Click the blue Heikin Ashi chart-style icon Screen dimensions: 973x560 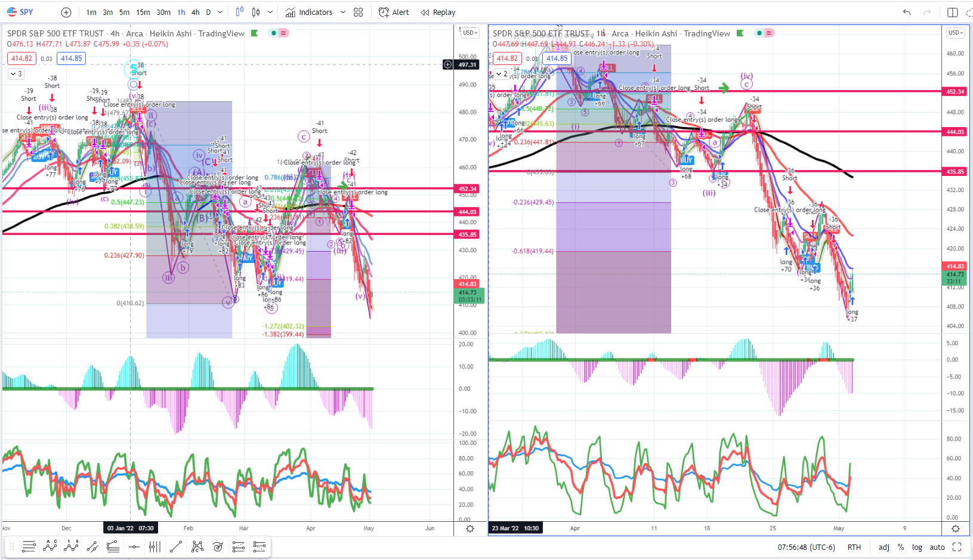coord(240,12)
